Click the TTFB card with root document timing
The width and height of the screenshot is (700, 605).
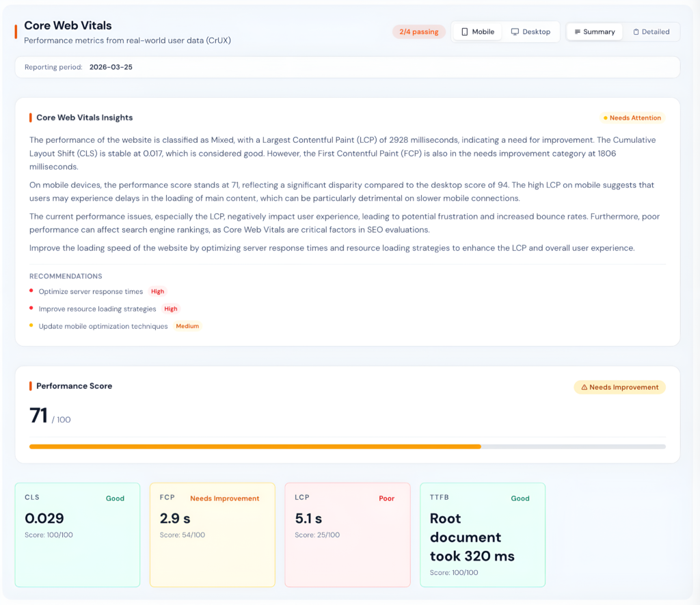click(x=482, y=535)
